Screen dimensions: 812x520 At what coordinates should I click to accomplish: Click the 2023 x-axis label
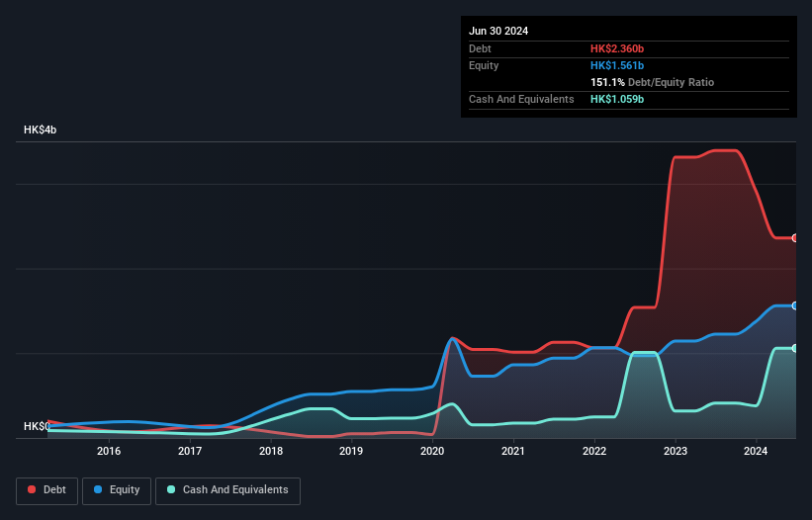pyautogui.click(x=676, y=451)
